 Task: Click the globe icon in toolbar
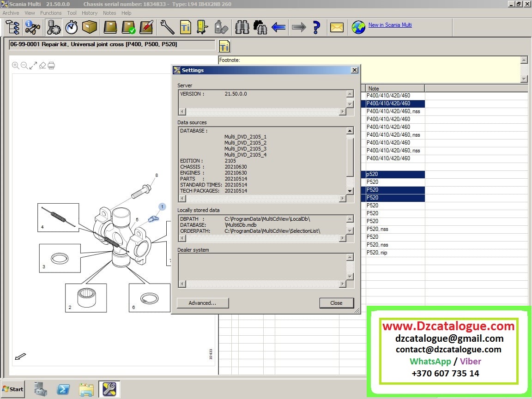[x=358, y=27]
